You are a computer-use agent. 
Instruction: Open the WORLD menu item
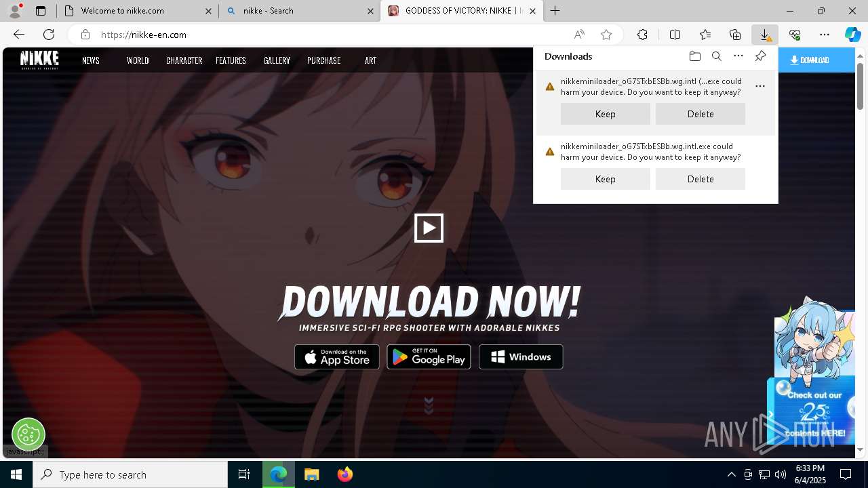tap(138, 60)
